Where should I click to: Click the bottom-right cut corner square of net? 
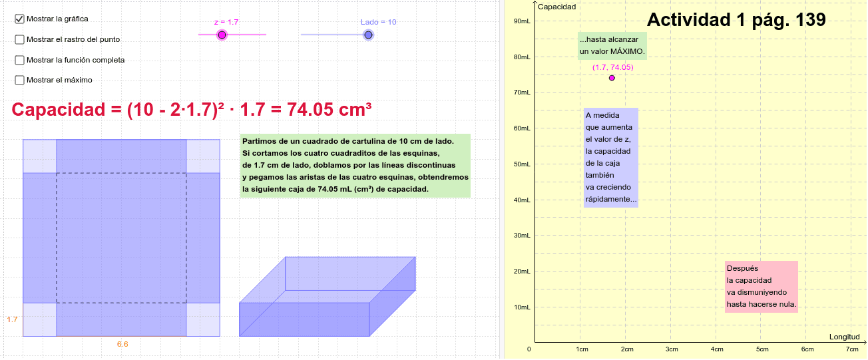pyautogui.click(x=204, y=320)
